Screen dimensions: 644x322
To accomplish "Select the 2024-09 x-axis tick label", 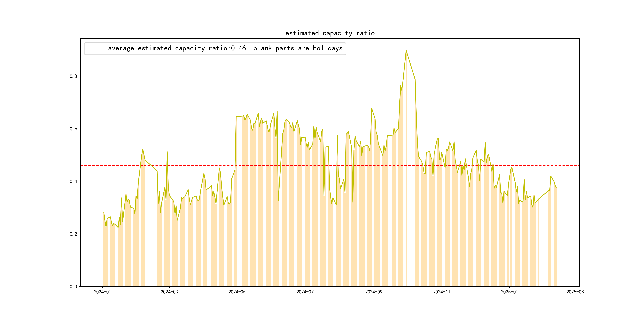I will point(374,292).
